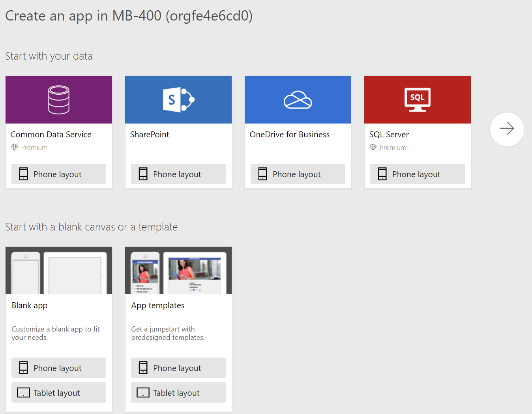Click the Blank app preview thumbnail
Screen dimensions: 532x414
(x=59, y=270)
